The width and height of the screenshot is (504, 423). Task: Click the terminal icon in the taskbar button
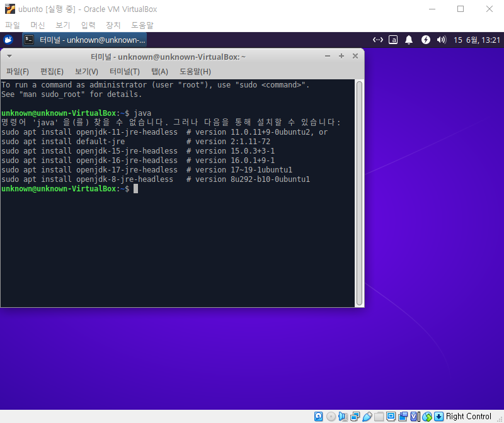(29, 40)
